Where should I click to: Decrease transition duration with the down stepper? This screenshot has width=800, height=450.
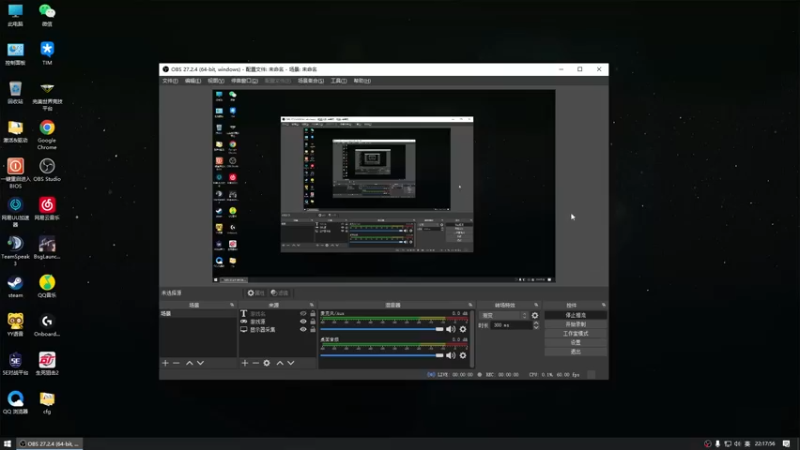536,327
